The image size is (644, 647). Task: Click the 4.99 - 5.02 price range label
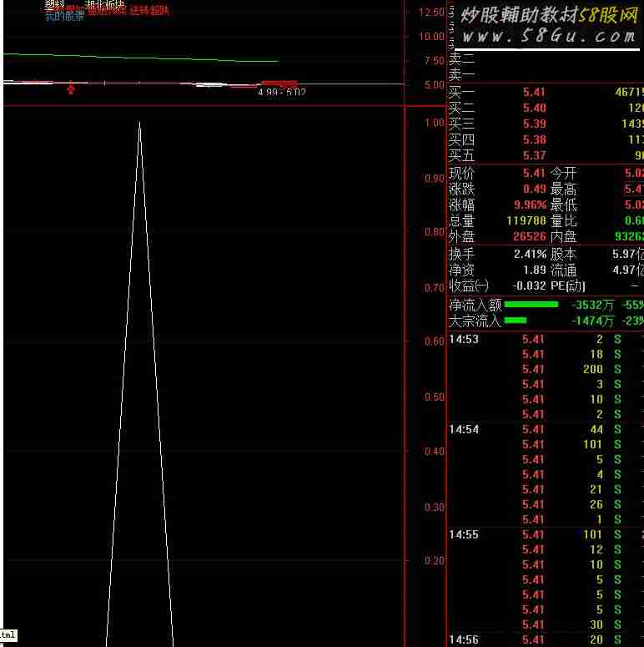pyautogui.click(x=282, y=92)
